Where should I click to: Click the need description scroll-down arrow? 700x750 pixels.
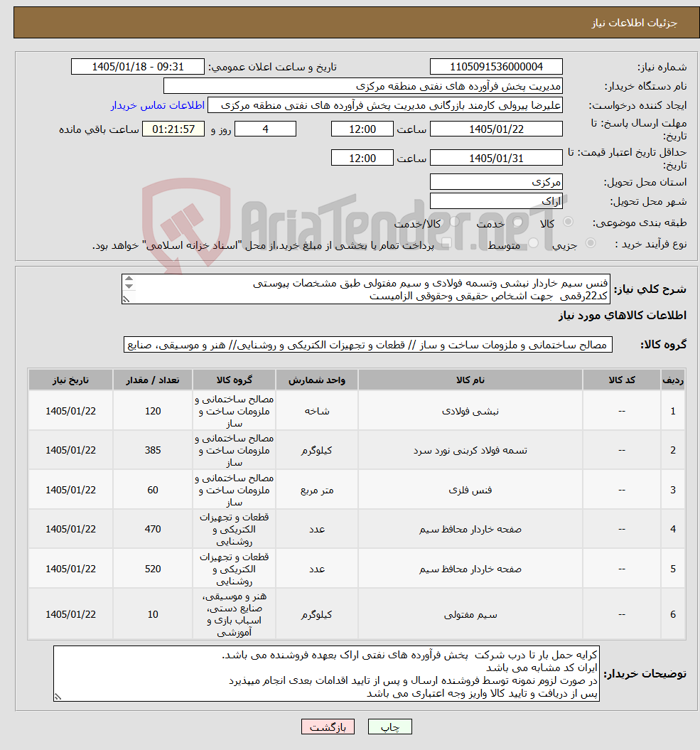129,286
